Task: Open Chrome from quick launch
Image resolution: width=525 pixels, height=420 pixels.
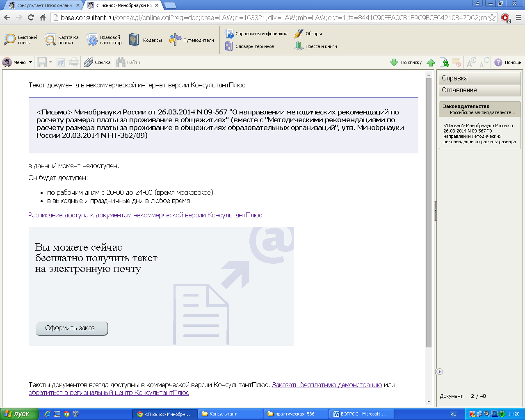Action: 66,414
